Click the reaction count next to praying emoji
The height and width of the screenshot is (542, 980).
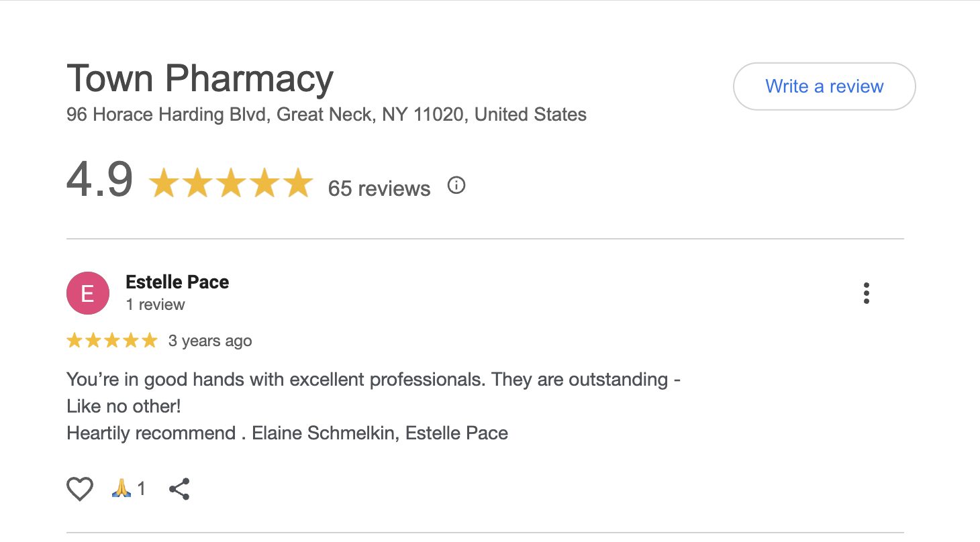(x=142, y=489)
